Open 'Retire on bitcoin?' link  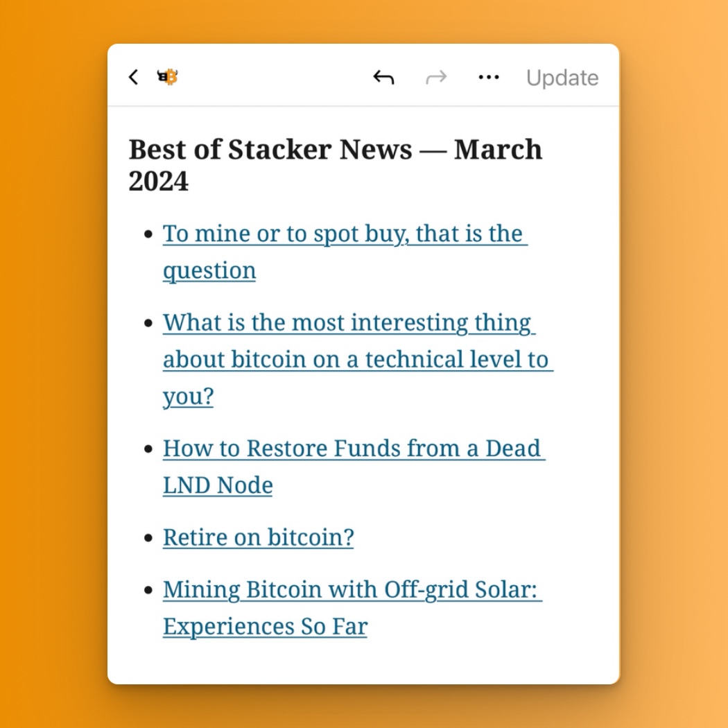[x=258, y=537]
